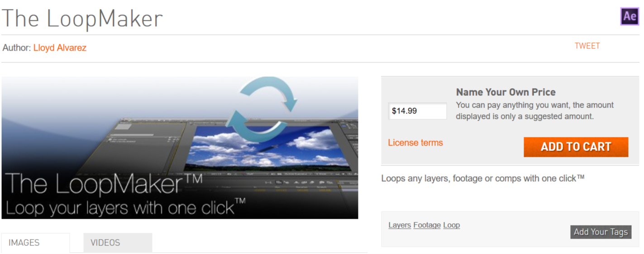Open the Footage tag
The height and width of the screenshot is (254, 644).
[427, 225]
